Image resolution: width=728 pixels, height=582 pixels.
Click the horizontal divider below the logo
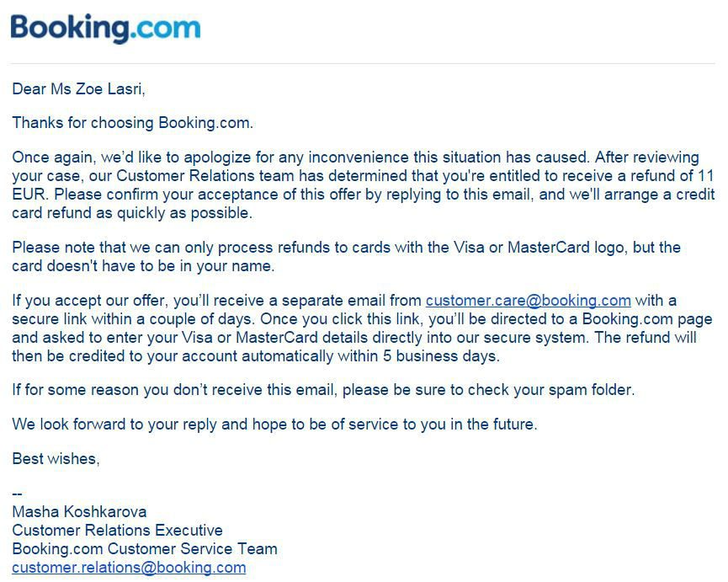tap(363, 63)
